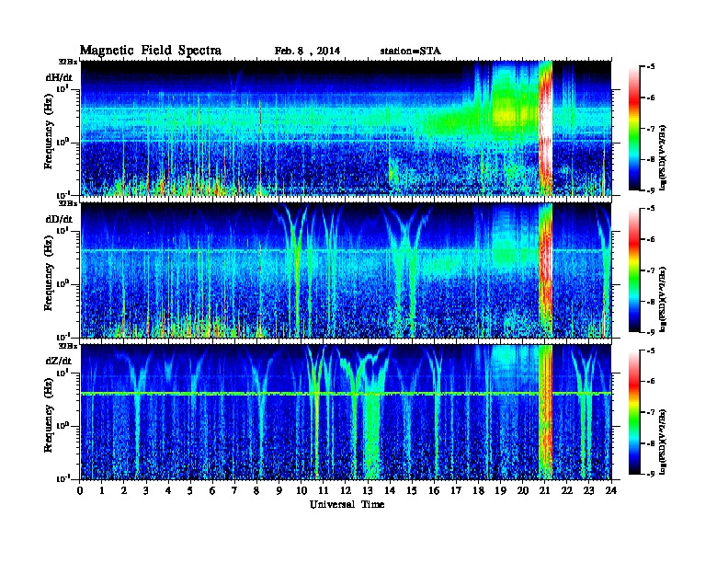Click the dZ/dt panel label
The image size is (728, 563).
tap(59, 361)
